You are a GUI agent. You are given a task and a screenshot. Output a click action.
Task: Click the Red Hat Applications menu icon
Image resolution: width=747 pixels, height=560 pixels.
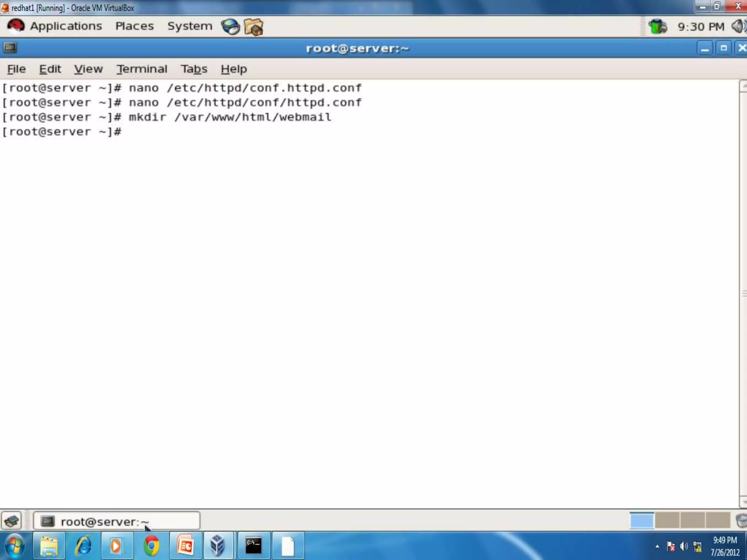(x=16, y=26)
